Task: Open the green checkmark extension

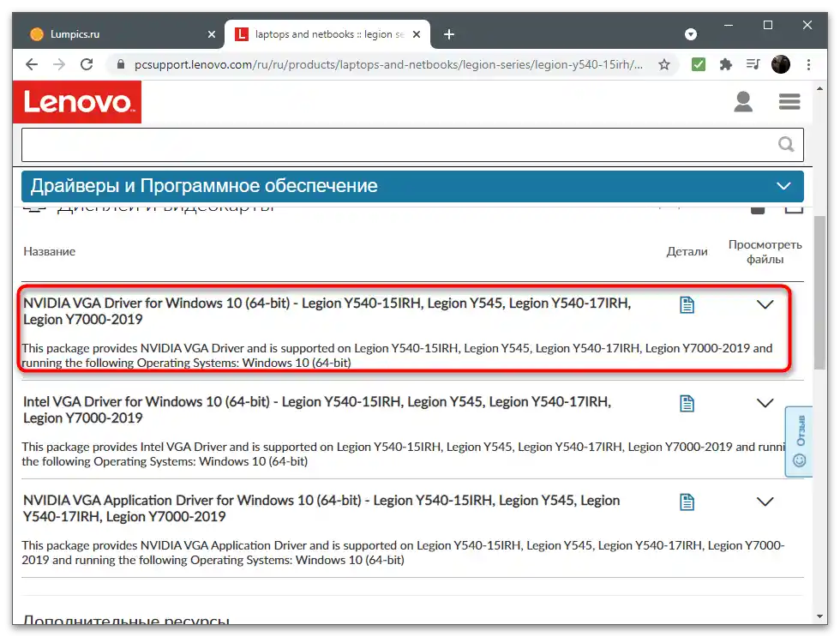Action: click(x=698, y=65)
